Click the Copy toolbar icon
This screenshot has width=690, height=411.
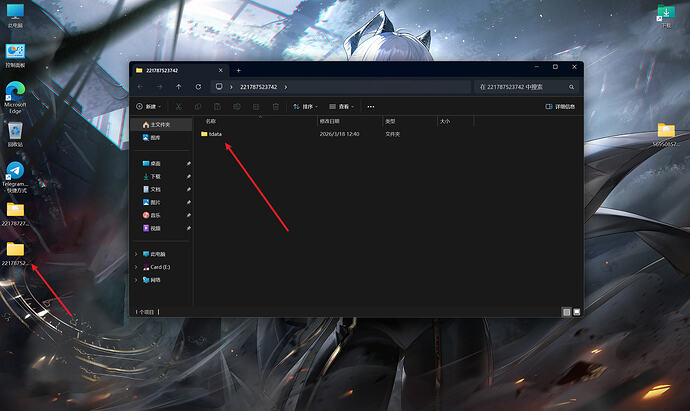pyautogui.click(x=198, y=106)
